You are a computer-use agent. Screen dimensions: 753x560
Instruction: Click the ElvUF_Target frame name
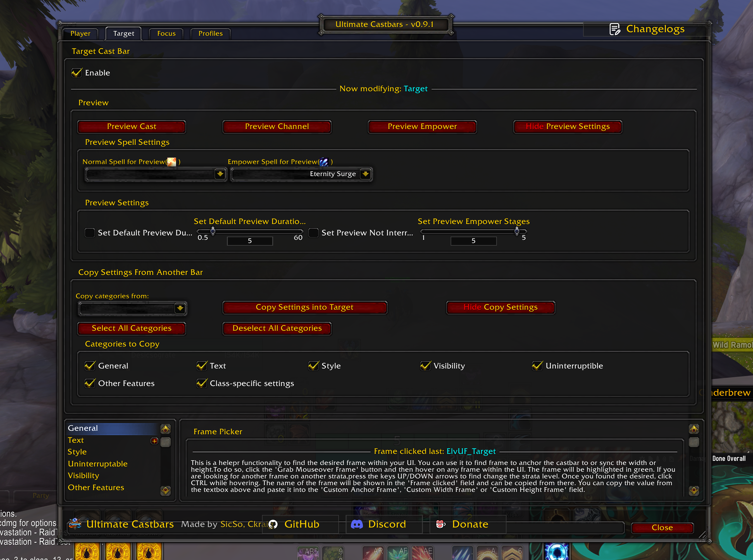[471, 452]
